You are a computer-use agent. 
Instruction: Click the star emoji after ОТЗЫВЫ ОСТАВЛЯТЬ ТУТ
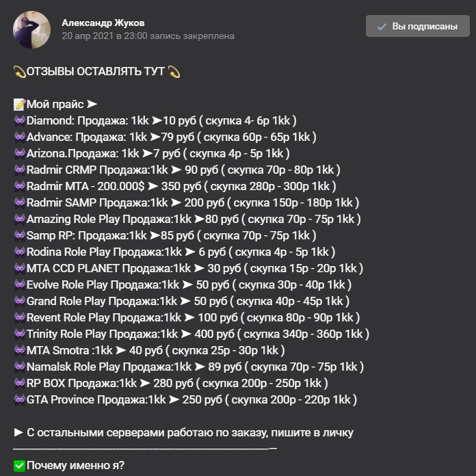(174, 72)
